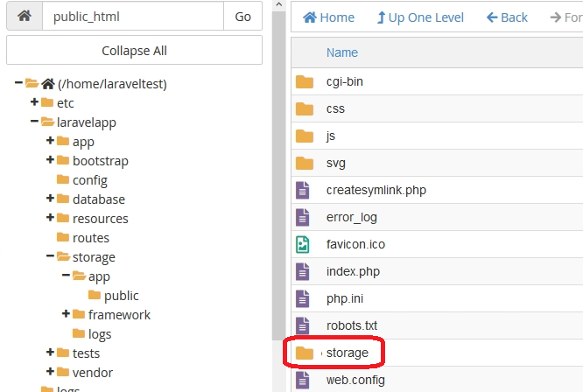Viewport: 583px width, 392px height.
Task: Select the logs folder under storage
Action: (x=100, y=334)
